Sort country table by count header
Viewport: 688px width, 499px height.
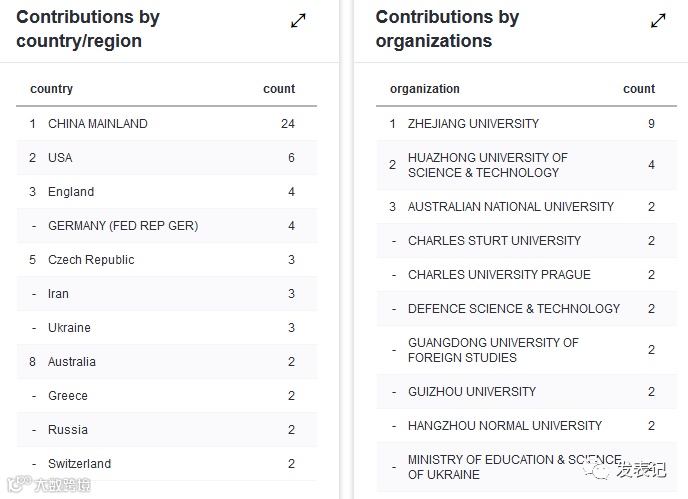(279, 89)
